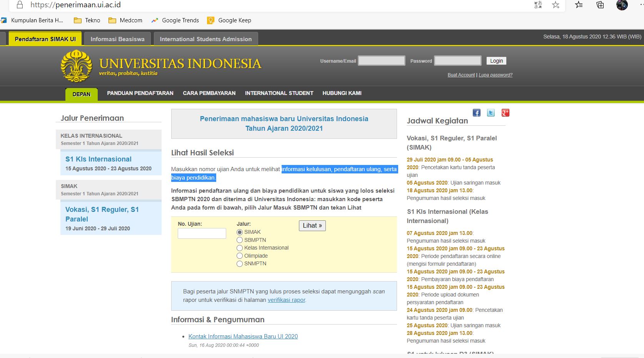
Task: Open the Collections icon
Action: [600, 5]
